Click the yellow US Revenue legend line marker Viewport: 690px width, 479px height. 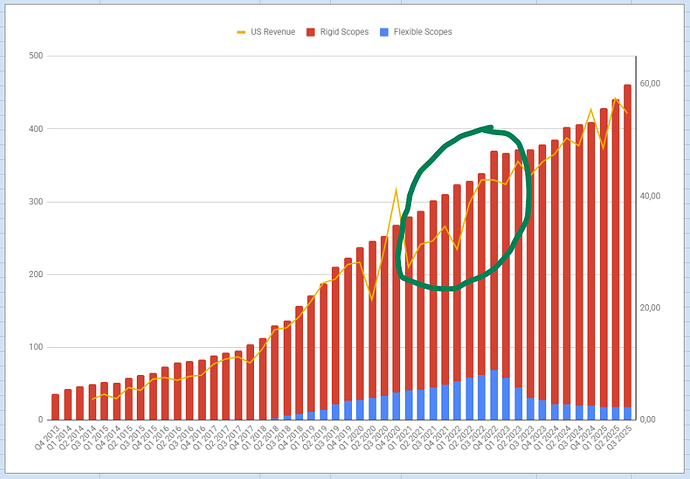(x=242, y=32)
